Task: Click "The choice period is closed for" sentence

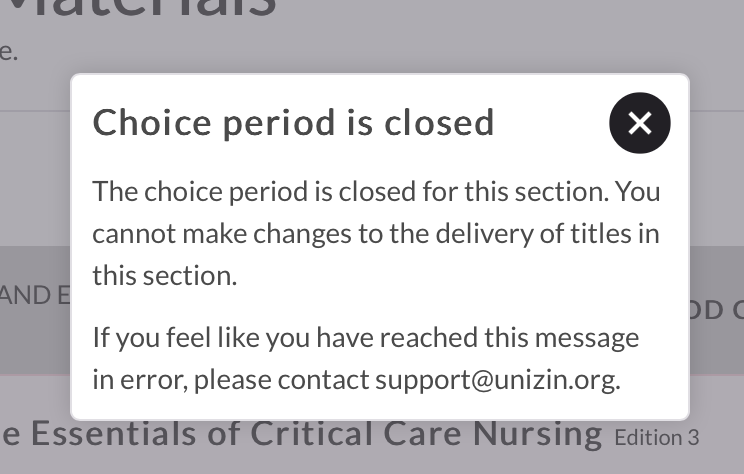Action: (276, 192)
